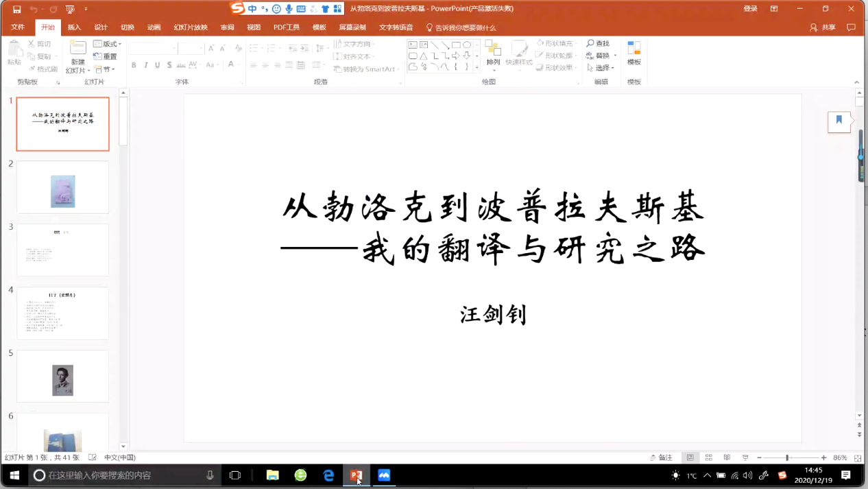868x489 pixels.
Task: Toggle the red bookmark tab beside slide
Action: (x=839, y=121)
